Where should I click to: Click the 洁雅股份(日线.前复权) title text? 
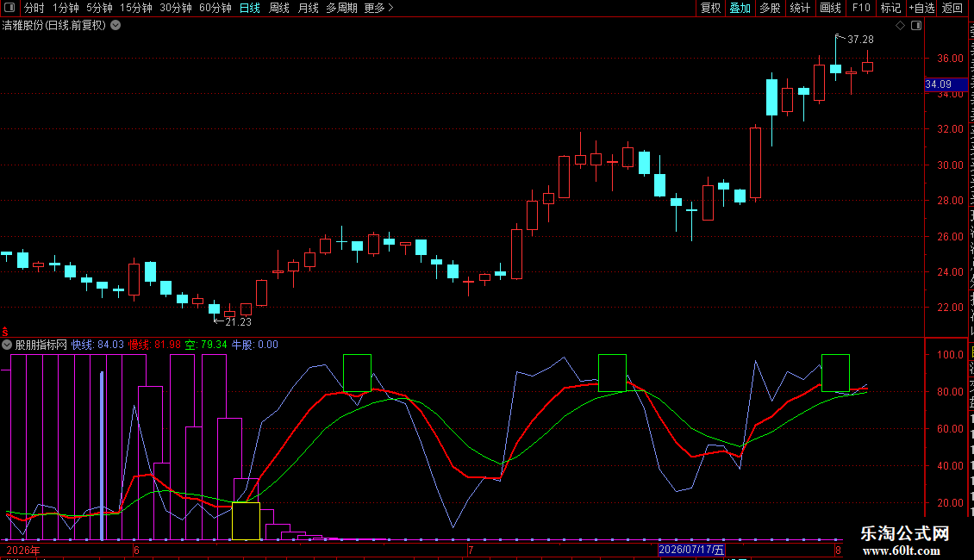[x=54, y=26]
